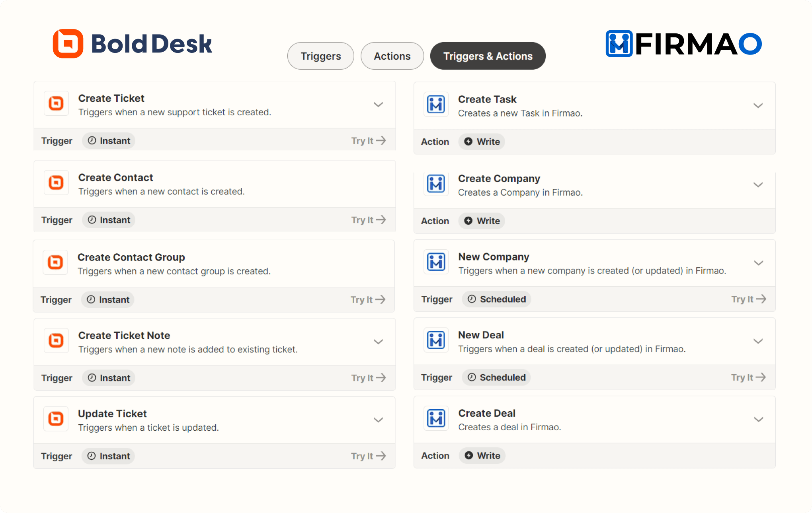The width and height of the screenshot is (812, 513).
Task: Click the Instant badge under Create Ticket
Action: tap(109, 141)
